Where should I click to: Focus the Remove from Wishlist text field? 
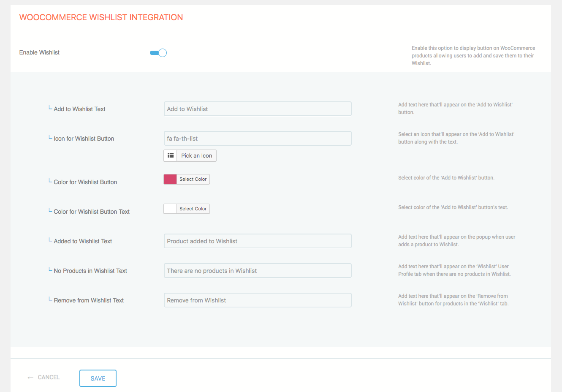pyautogui.click(x=258, y=300)
